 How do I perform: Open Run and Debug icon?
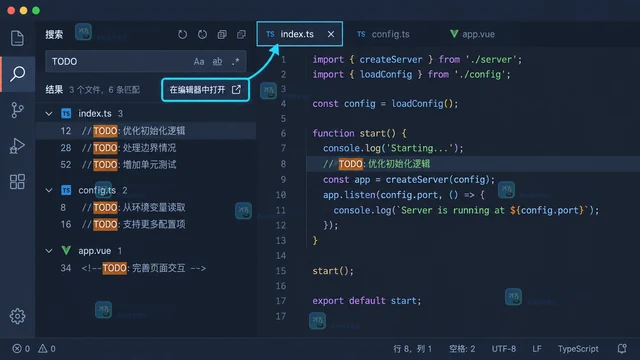17,146
